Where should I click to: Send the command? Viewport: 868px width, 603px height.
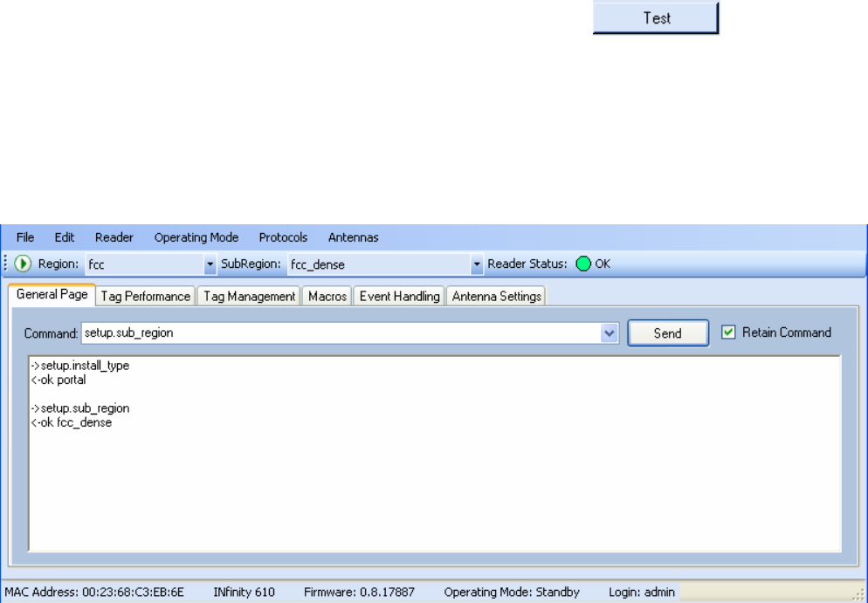click(668, 333)
